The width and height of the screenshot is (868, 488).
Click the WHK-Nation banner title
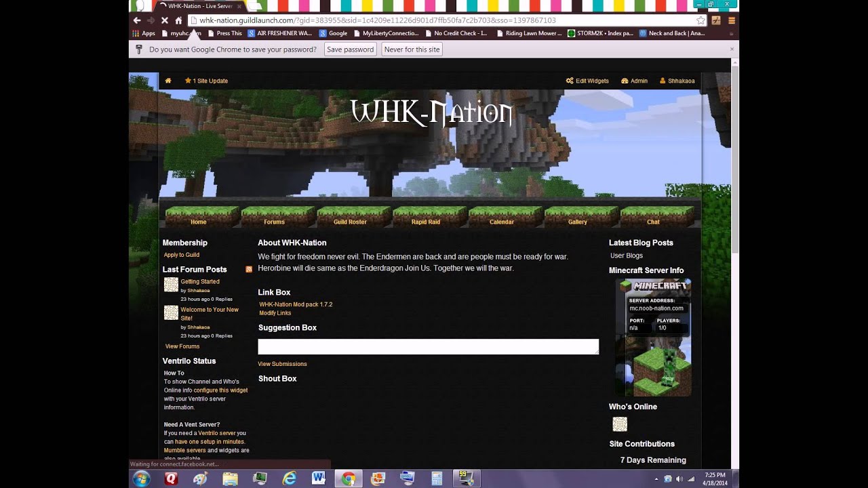pyautogui.click(x=432, y=113)
